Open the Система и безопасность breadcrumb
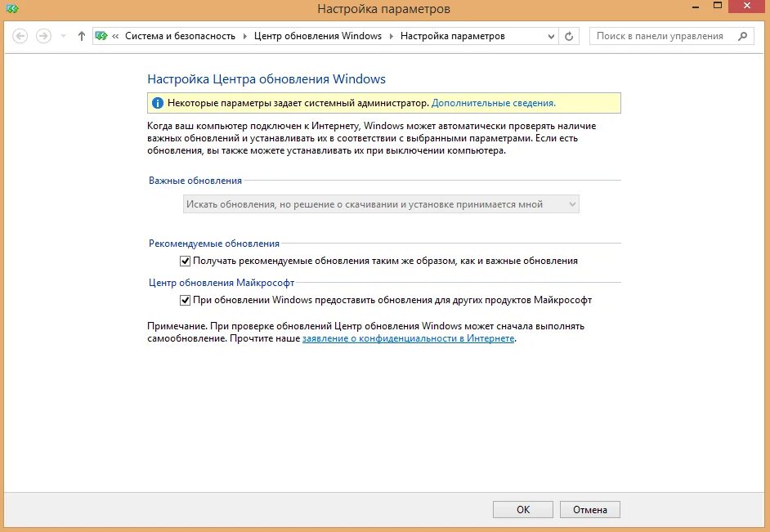The width and height of the screenshot is (770, 532). pos(180,36)
